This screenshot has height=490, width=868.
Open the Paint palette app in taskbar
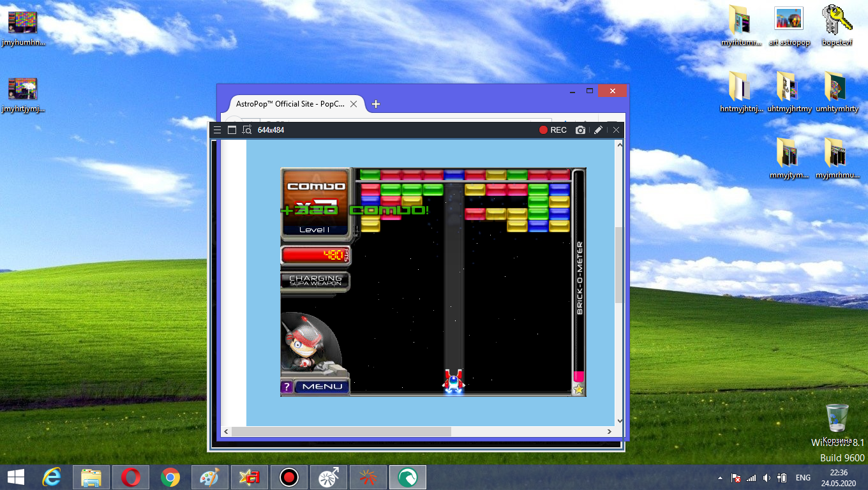pyautogui.click(x=209, y=477)
